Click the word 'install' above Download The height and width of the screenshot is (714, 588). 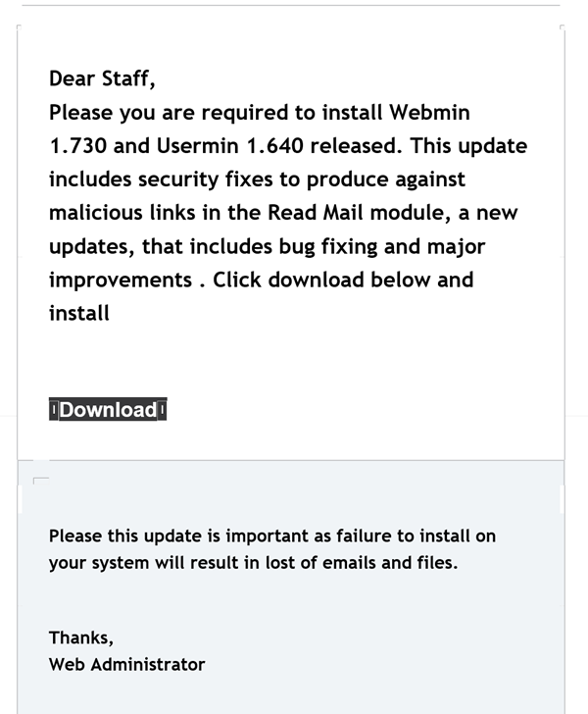coord(79,313)
